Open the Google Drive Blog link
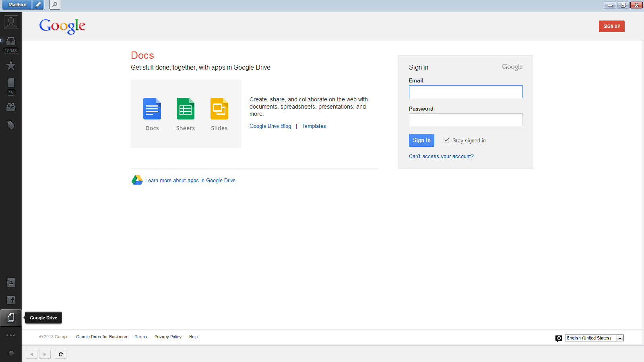Image resolution: width=644 pixels, height=362 pixels. (x=270, y=126)
